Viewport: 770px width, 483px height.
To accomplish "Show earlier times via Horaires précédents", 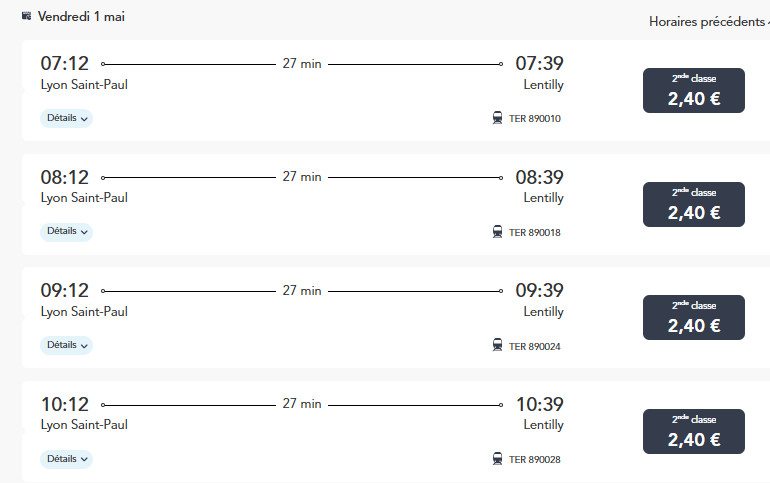I will (x=707, y=22).
